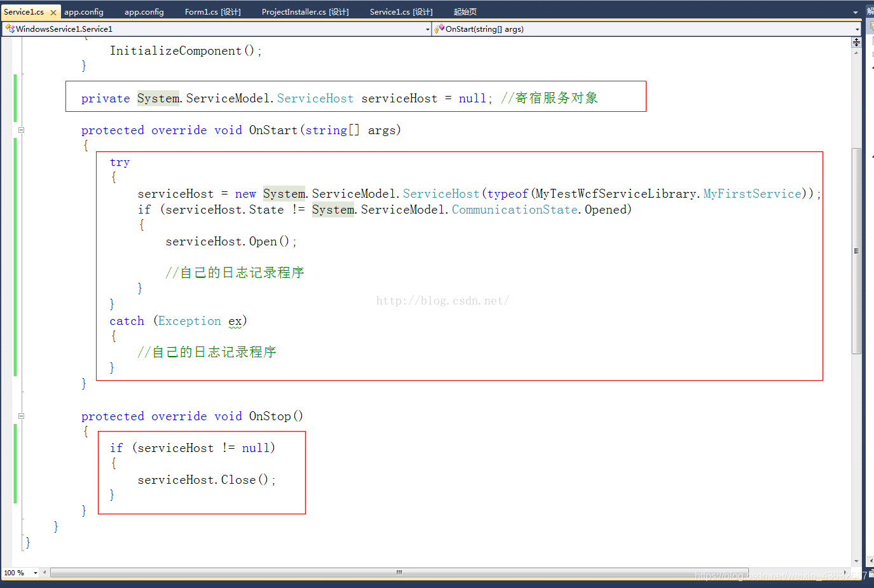Click the vertical scrollbar up arrow
Screen dimensions: 874x588
(x=857, y=53)
